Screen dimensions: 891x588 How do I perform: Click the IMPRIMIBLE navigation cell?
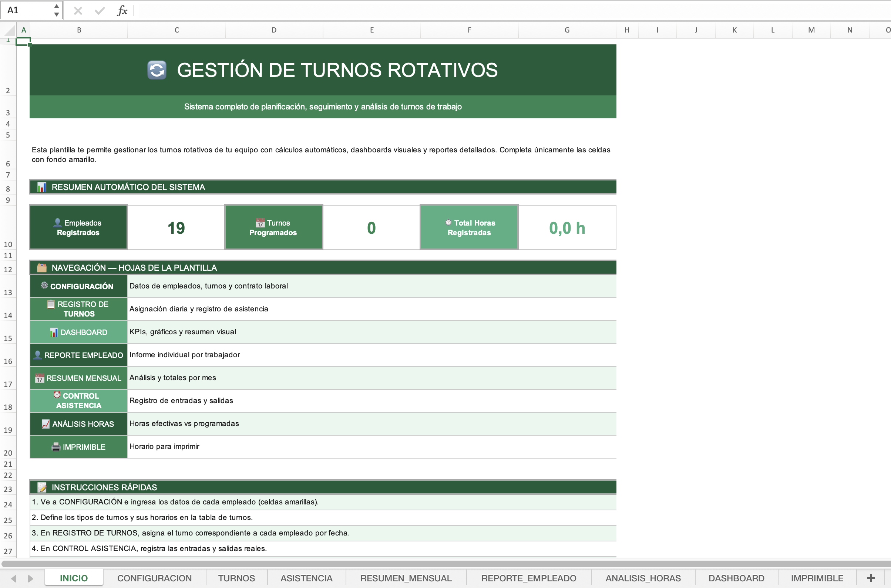79,447
